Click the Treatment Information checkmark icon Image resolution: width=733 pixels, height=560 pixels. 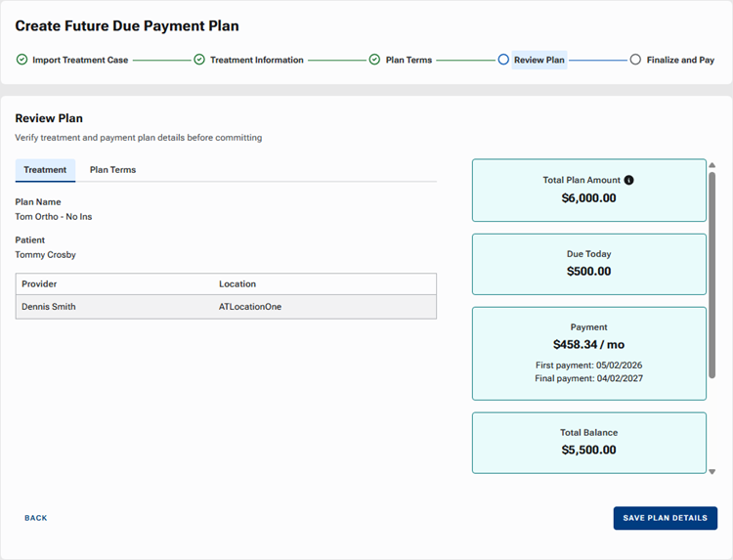point(199,60)
